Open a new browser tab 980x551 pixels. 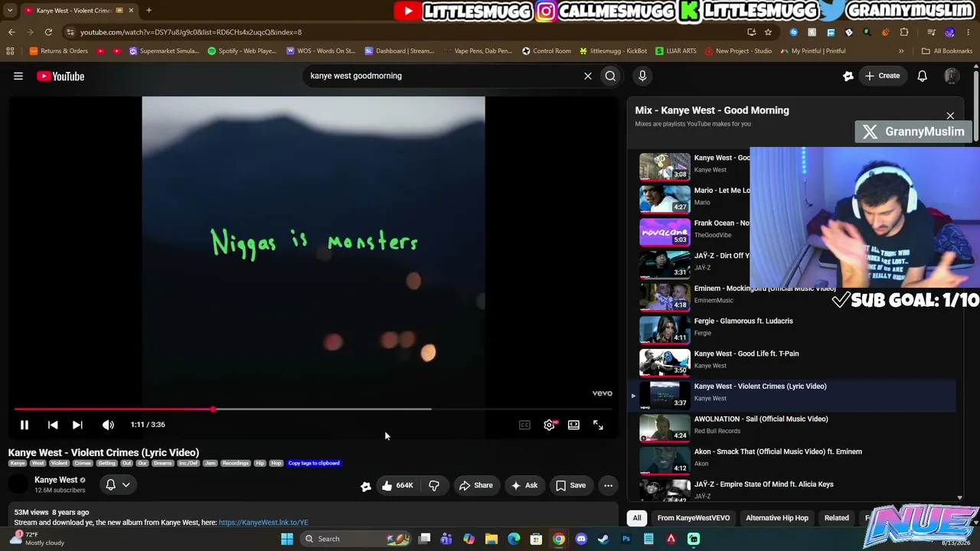click(x=149, y=11)
